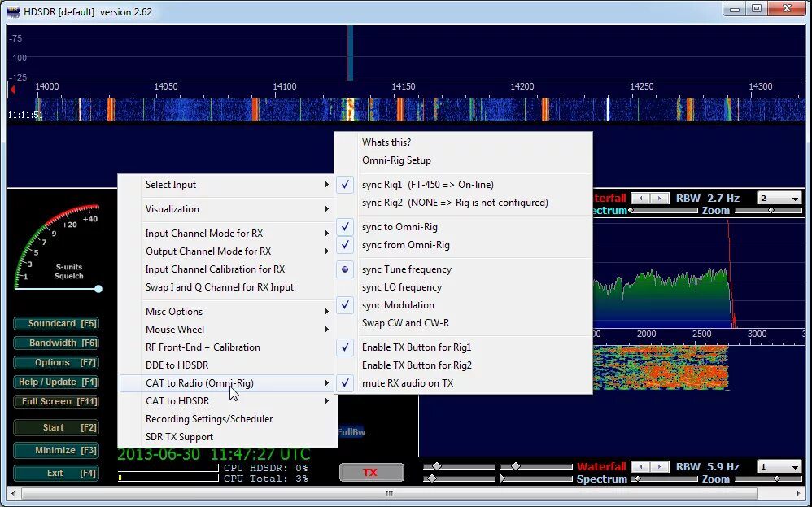
Task: Toggle Enable TX Button for Rig1
Action: click(x=464, y=347)
